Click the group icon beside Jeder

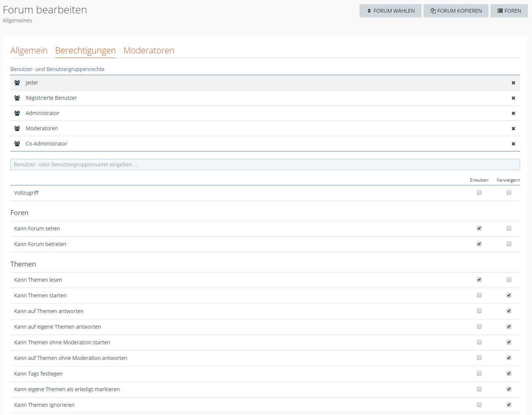pos(17,83)
